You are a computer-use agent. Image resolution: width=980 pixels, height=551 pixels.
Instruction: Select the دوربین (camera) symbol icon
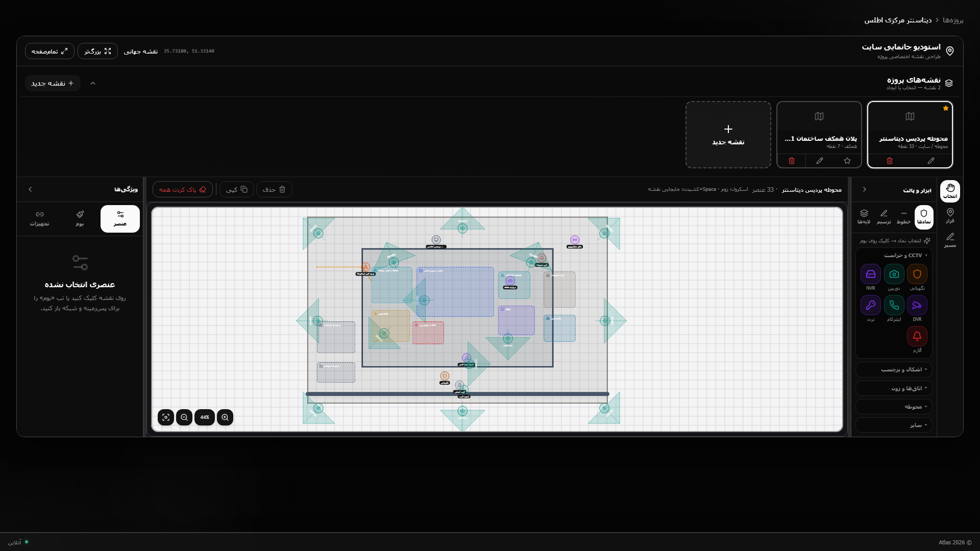(894, 274)
